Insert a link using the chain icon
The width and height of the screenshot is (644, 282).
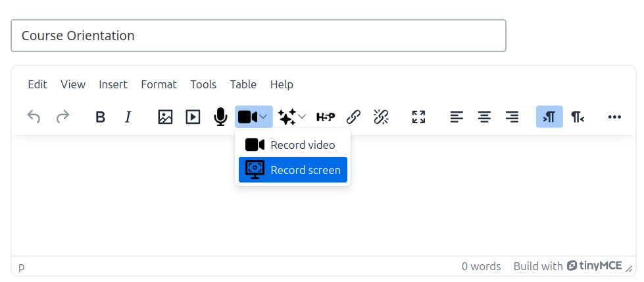click(353, 117)
